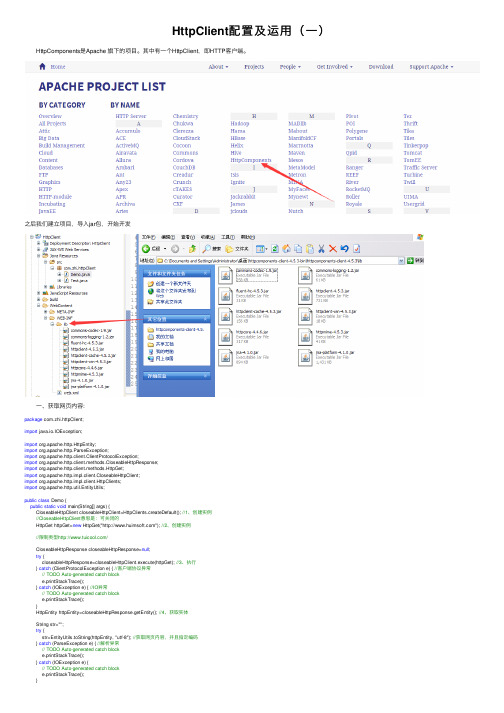The image size is (504, 713).
Task: Click the Search magnifier icon in Explorer toolbar
Action: [x=207, y=249]
